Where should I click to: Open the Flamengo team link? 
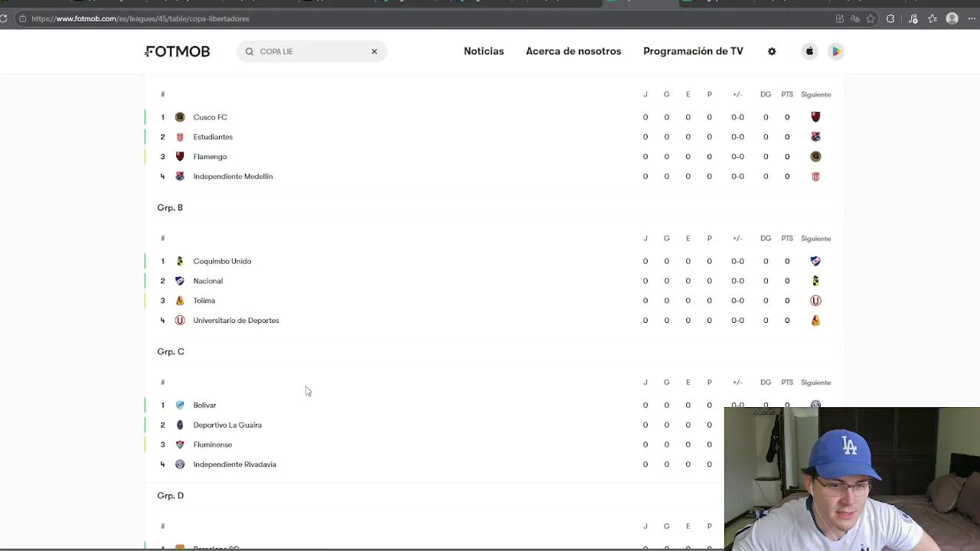point(210,156)
